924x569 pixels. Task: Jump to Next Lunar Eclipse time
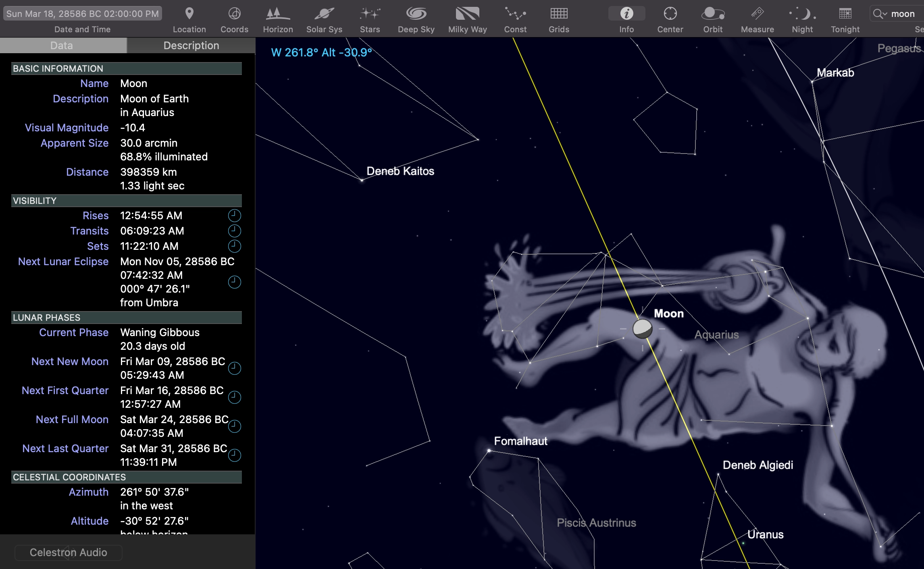click(x=234, y=282)
